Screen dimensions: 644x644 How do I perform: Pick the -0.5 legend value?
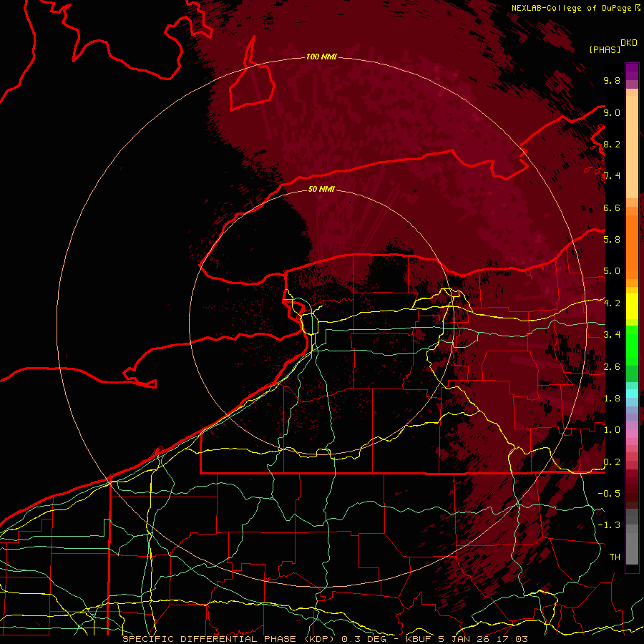(609, 493)
